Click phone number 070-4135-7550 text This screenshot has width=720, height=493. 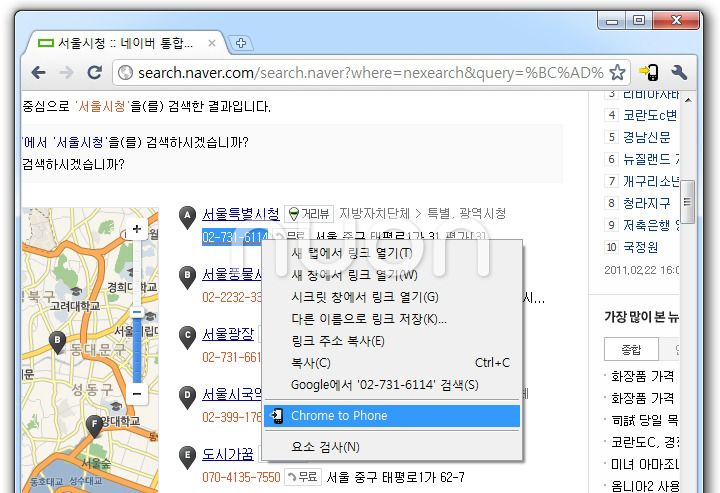coord(241,477)
